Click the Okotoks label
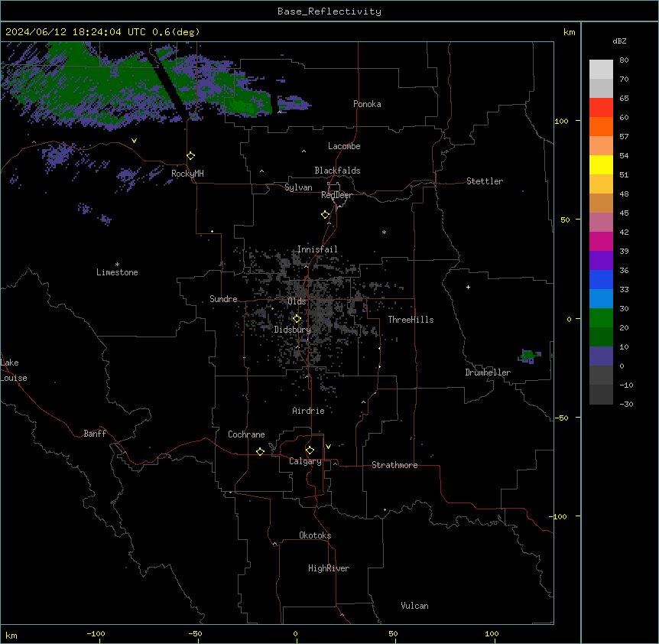Image resolution: width=659 pixels, height=644 pixels. click(315, 535)
